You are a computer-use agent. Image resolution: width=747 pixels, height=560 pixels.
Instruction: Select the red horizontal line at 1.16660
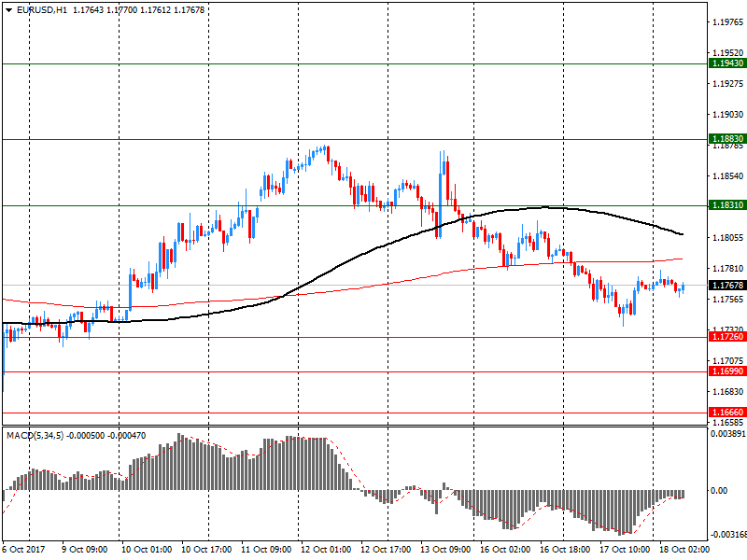pyautogui.click(x=355, y=413)
